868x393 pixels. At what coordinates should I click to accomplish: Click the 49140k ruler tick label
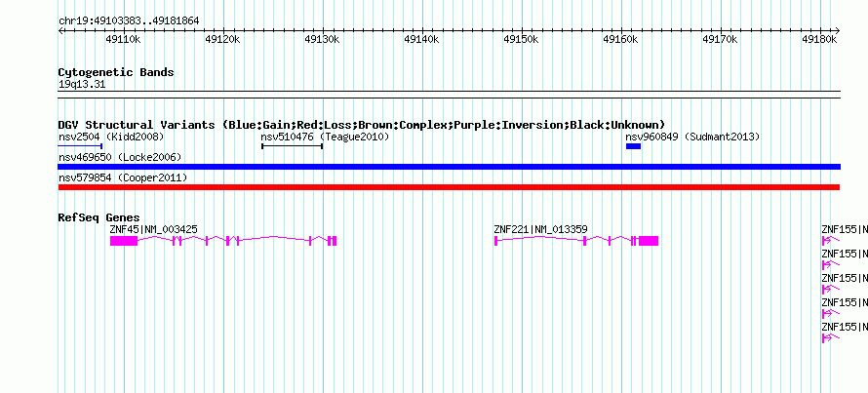click(x=422, y=39)
